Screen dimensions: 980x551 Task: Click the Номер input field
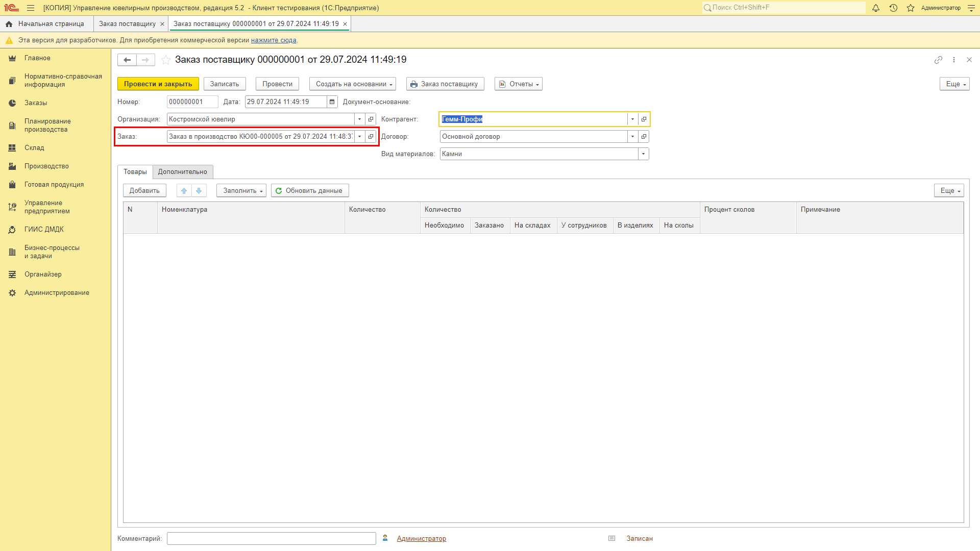(192, 102)
